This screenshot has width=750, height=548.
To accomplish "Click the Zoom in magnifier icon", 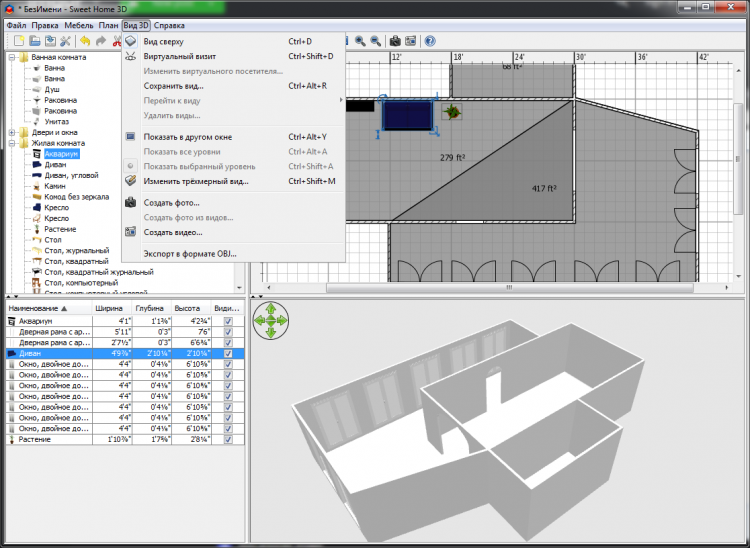I will point(360,41).
